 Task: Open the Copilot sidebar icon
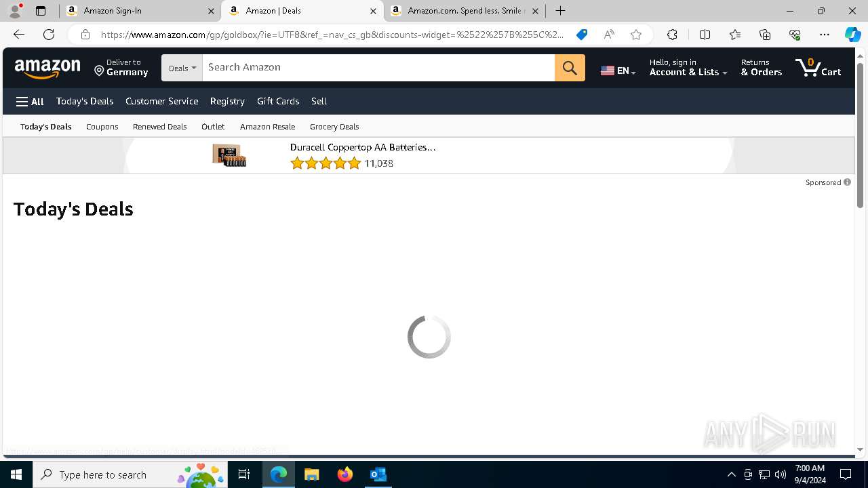[852, 35]
